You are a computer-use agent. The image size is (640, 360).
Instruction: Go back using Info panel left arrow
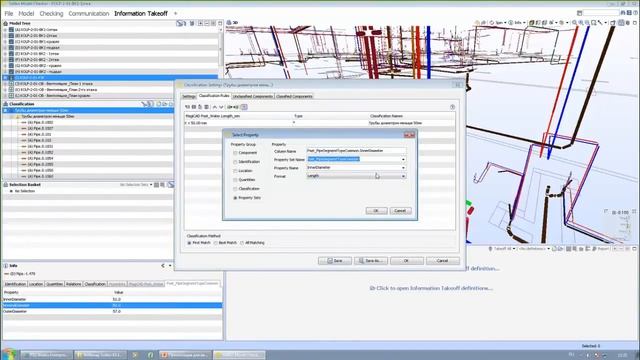pos(163,266)
